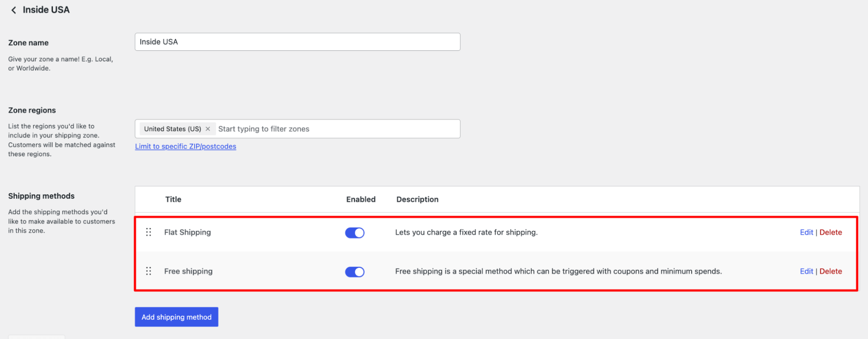The image size is (868, 339).
Task: Edit the Flat Shipping method
Action: (x=806, y=232)
